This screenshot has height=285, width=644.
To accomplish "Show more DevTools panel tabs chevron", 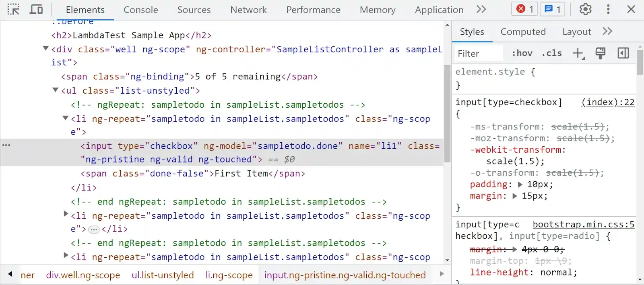I will (481, 9).
